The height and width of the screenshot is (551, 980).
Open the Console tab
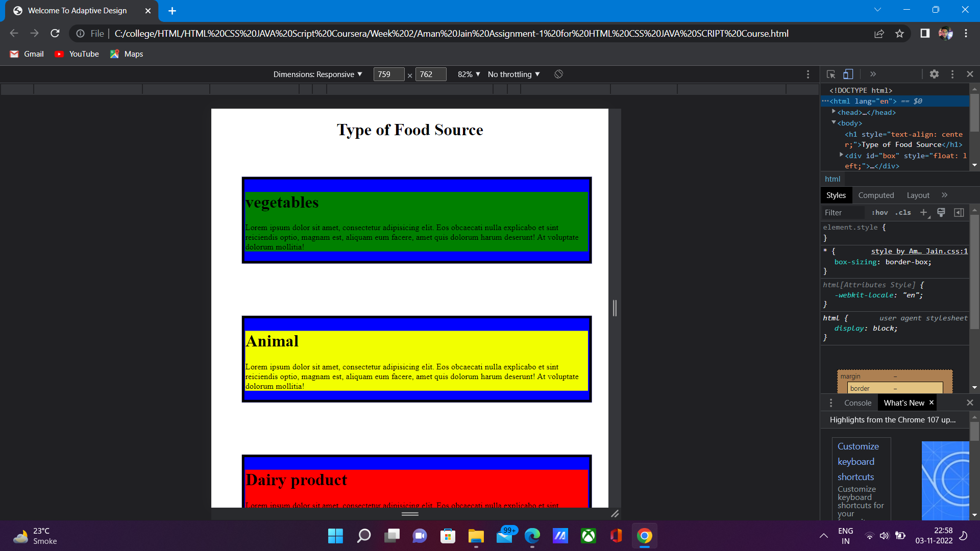click(x=857, y=403)
